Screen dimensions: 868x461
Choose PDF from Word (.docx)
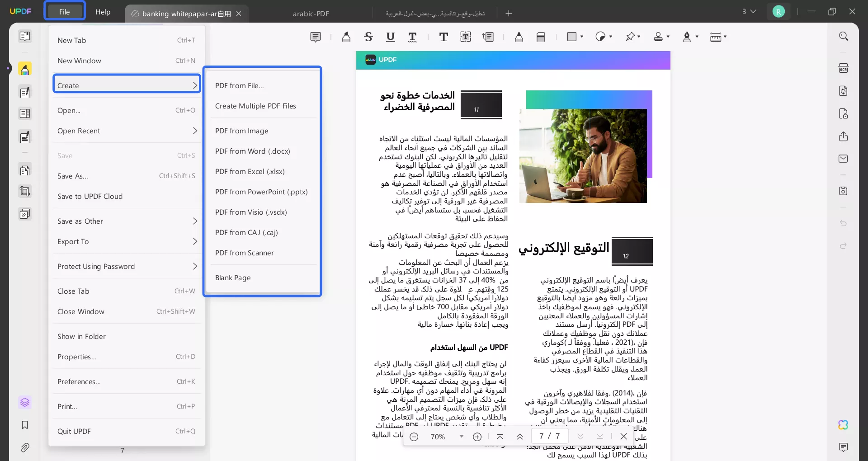click(x=252, y=151)
